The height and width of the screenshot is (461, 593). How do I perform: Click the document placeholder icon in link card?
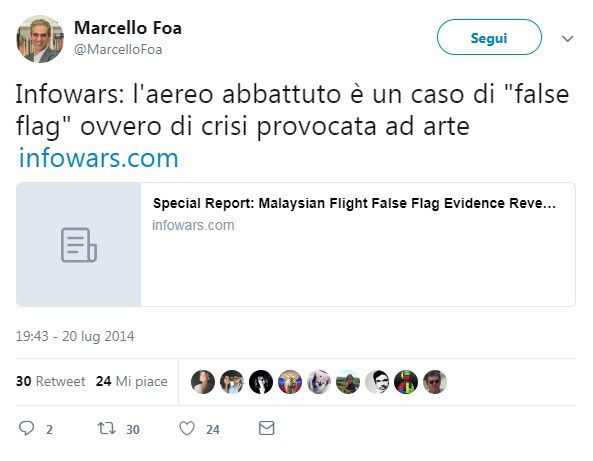[x=79, y=245]
